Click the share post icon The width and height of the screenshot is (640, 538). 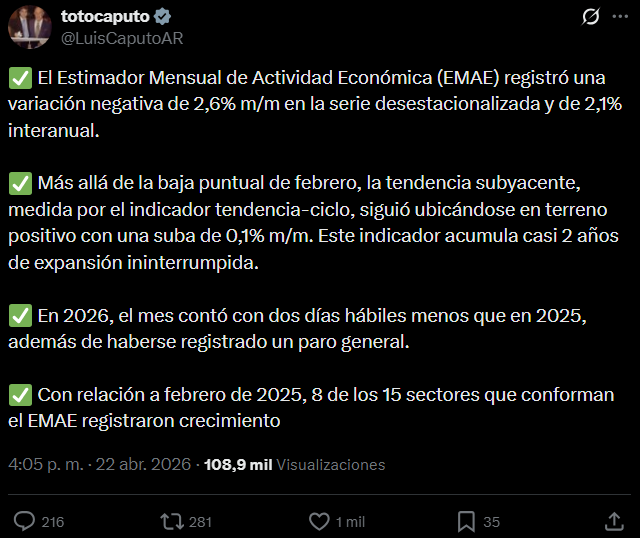[614, 521]
